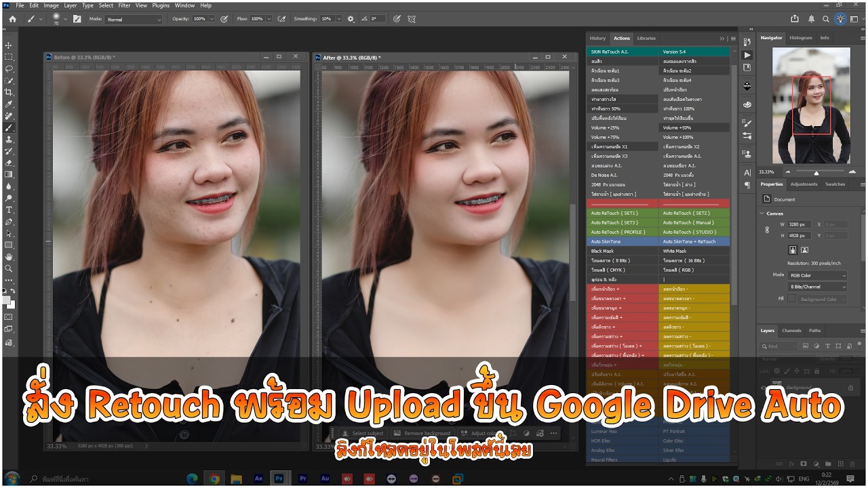Select landscape canvas orientation icon
This screenshot has width=868, height=488.
(804, 250)
